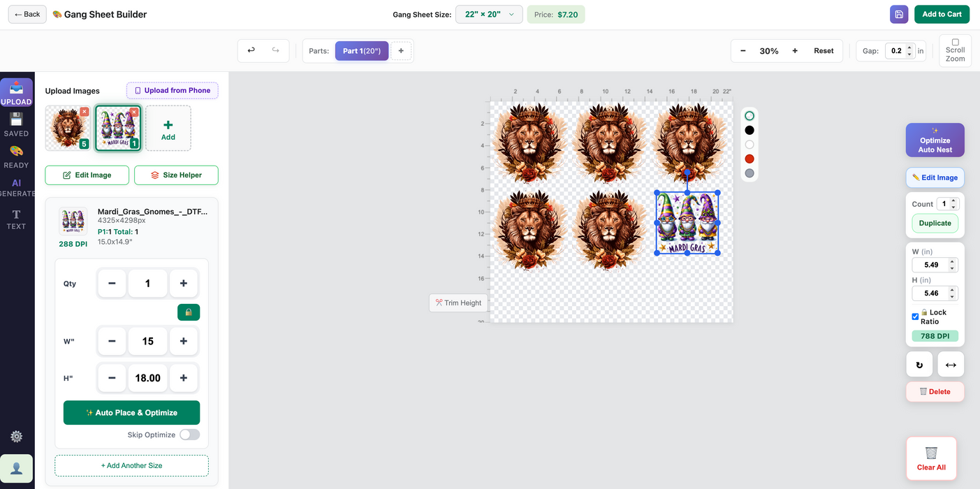Click the Add to Cart button
This screenshot has height=489, width=980.
(942, 14)
